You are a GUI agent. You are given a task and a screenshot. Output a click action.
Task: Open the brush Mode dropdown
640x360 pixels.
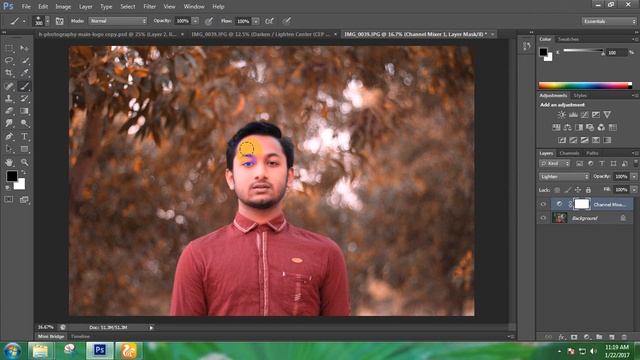tap(118, 21)
